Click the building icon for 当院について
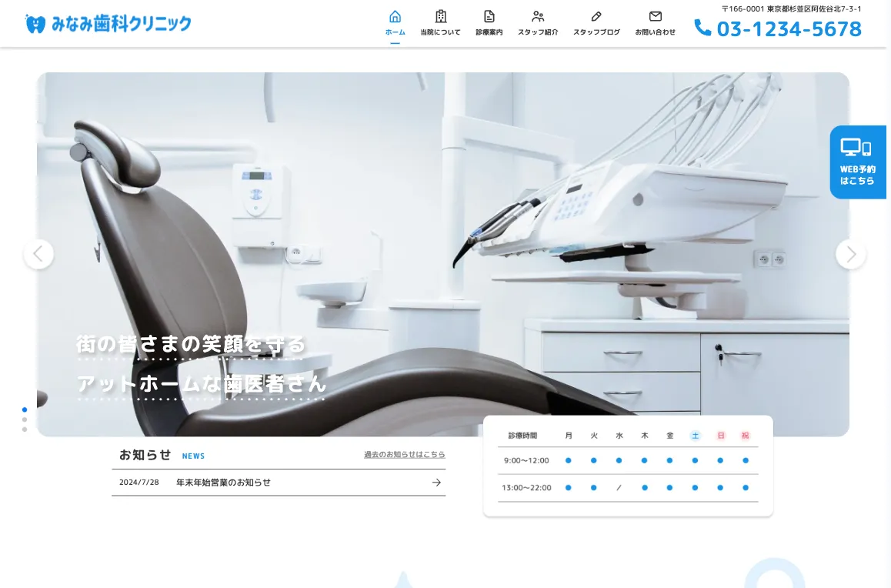The width and height of the screenshot is (891, 588). point(440,16)
